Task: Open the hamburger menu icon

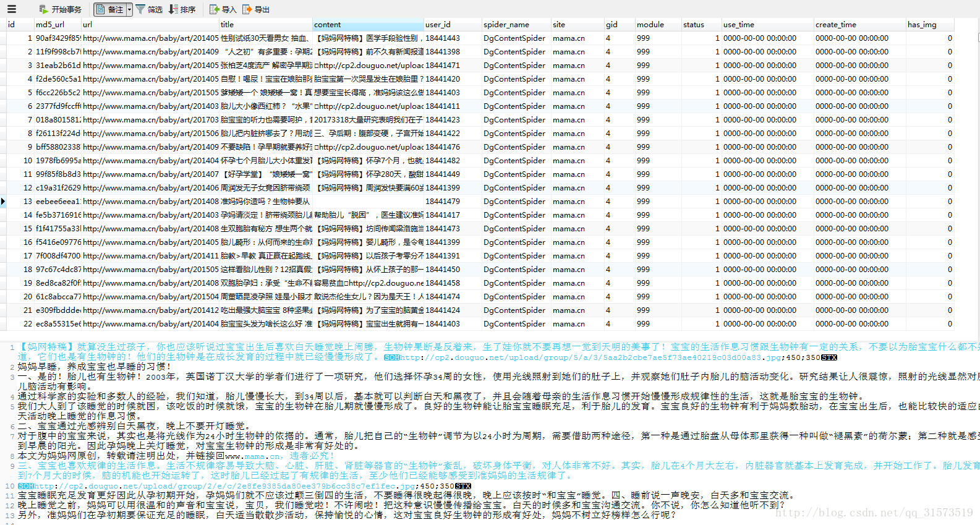Action: (x=11, y=9)
